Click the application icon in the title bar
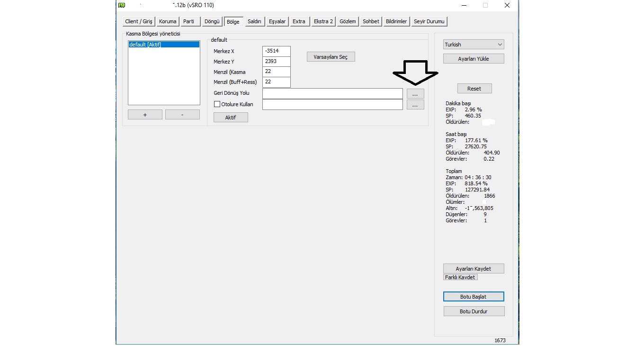This screenshot has height=346, width=644. point(122,5)
